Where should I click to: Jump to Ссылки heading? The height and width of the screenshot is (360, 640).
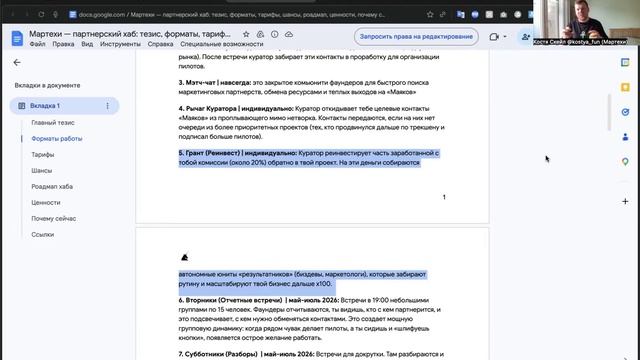[x=42, y=235]
